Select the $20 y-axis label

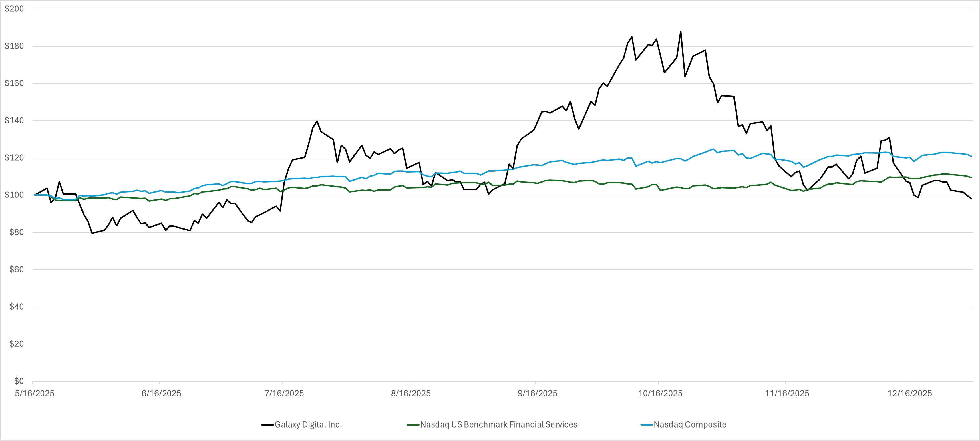pos(16,344)
